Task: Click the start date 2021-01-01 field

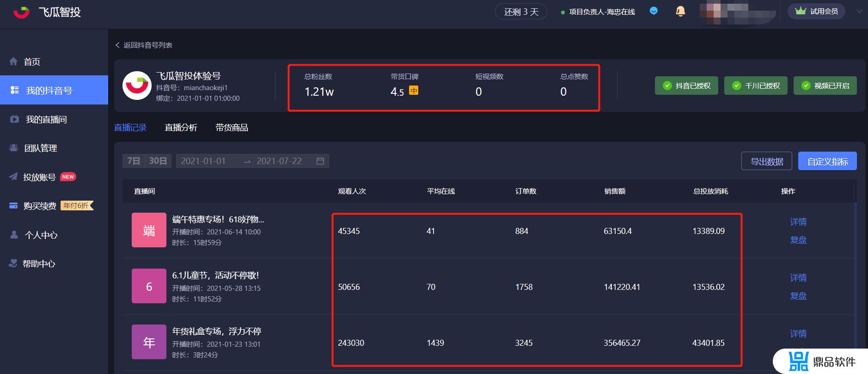Action: point(203,161)
